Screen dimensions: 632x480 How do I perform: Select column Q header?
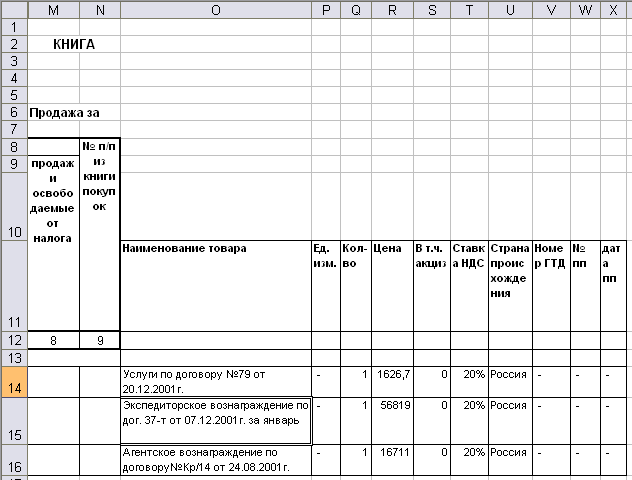pyautogui.click(x=356, y=10)
